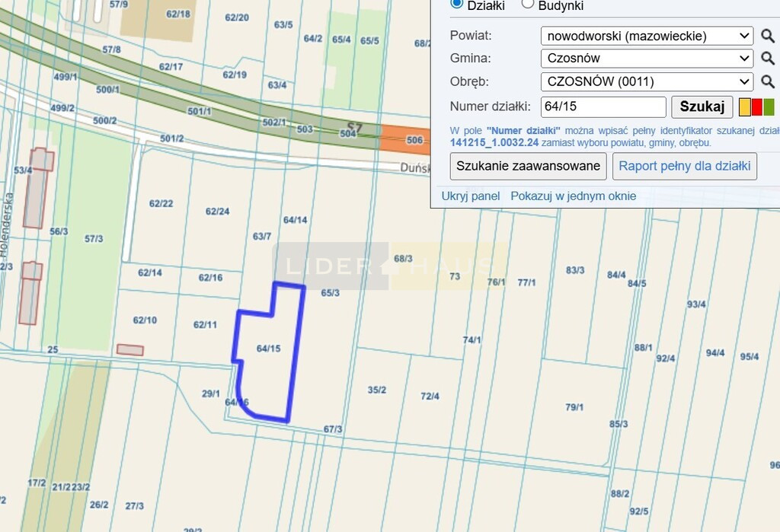Screen dimensions: 780x532
Task: Click parcel label 62/16 on map
Action: pos(210,278)
